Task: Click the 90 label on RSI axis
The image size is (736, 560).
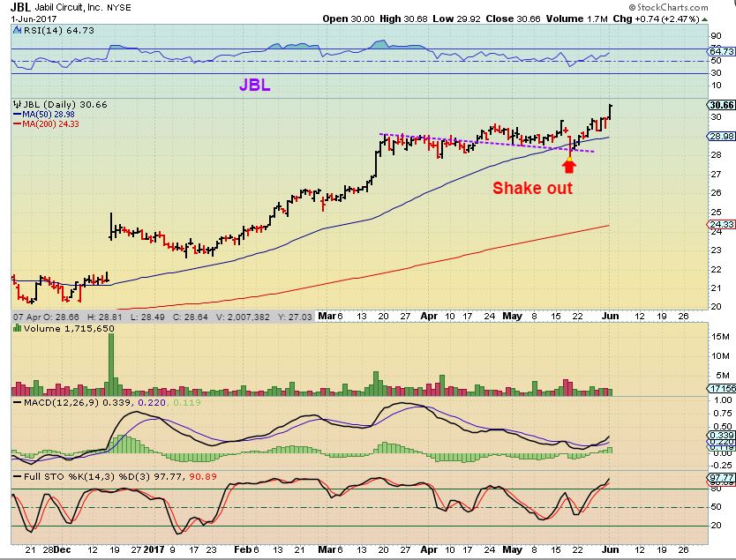Action: point(717,36)
